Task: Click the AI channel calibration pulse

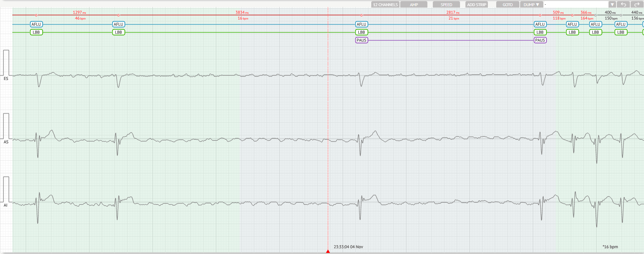Action: [x=6, y=189]
